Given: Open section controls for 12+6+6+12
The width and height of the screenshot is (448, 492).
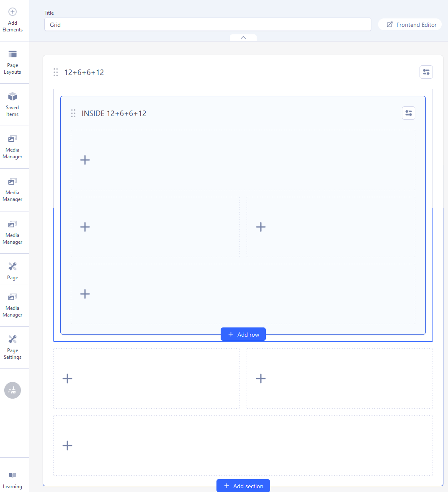Looking at the screenshot, I should coord(426,72).
